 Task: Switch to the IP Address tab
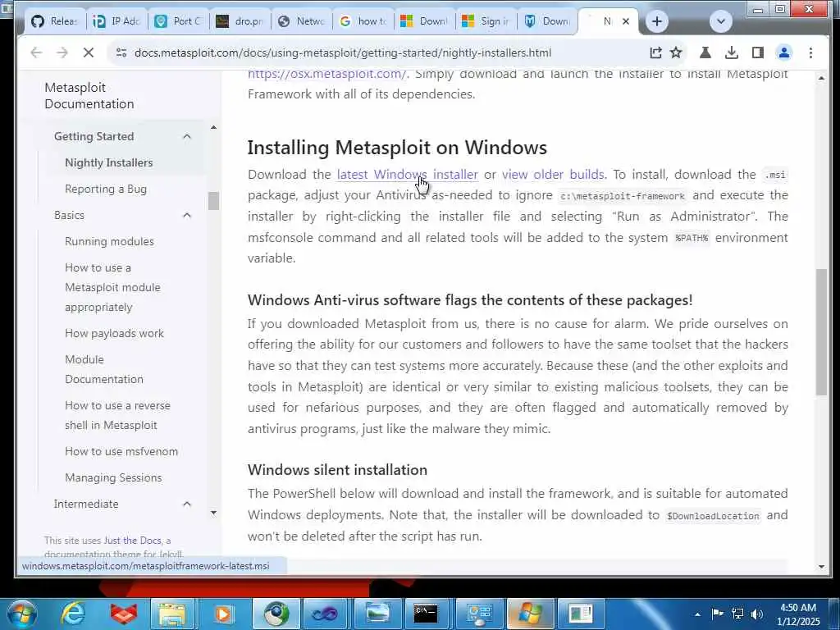click(116, 21)
